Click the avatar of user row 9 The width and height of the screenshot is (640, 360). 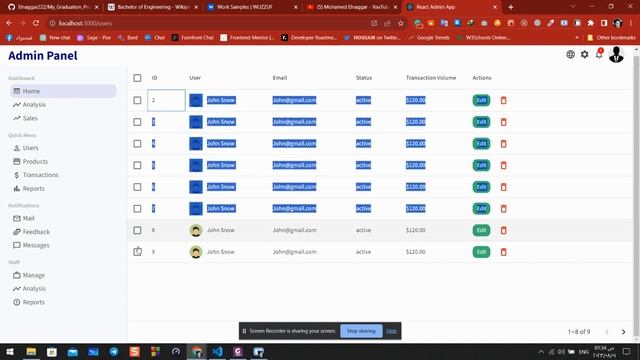[x=196, y=252]
